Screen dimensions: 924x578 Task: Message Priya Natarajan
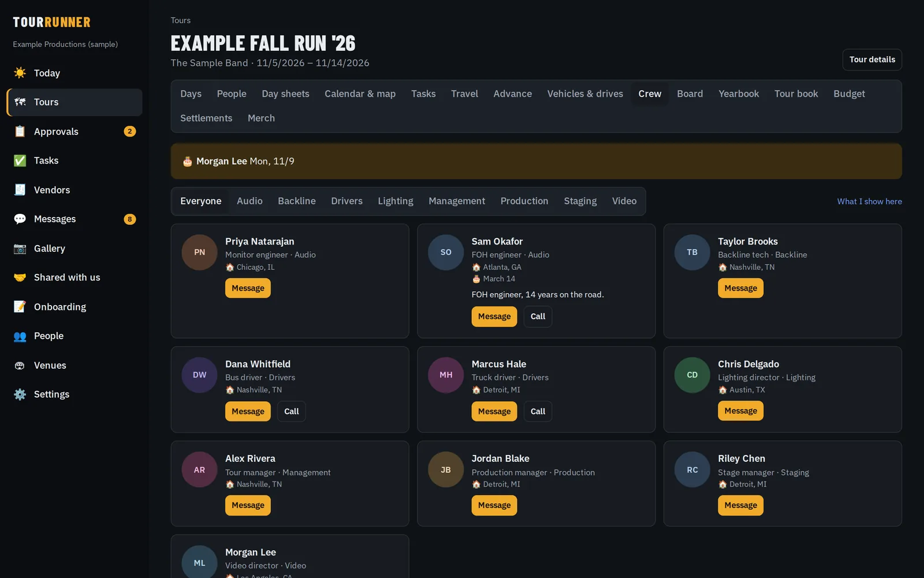(248, 288)
